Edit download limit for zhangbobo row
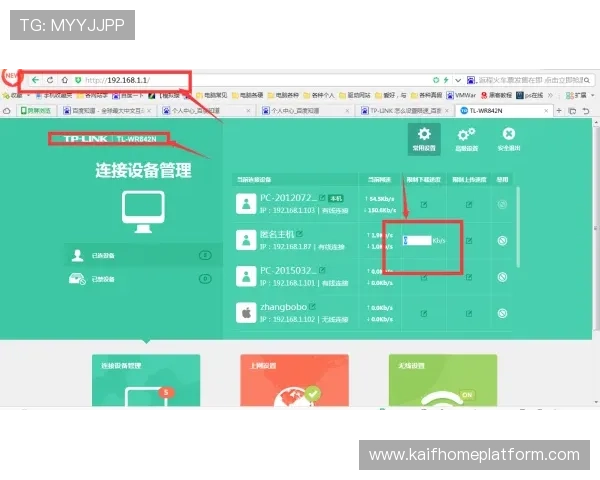 click(x=424, y=313)
